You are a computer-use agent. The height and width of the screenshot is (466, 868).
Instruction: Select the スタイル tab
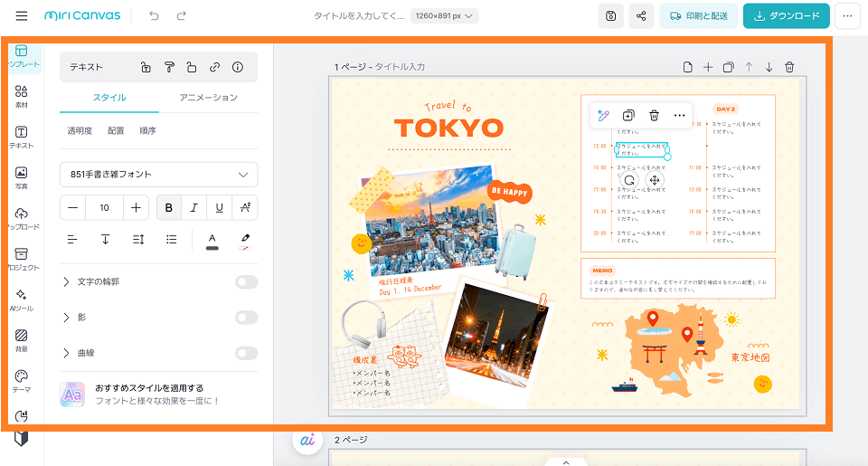click(109, 98)
